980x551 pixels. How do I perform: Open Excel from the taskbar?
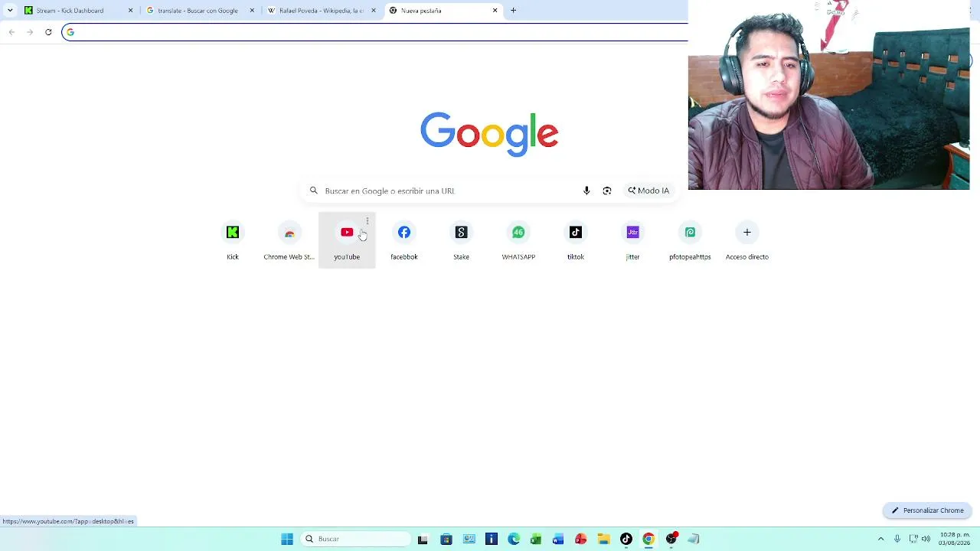coord(536,539)
